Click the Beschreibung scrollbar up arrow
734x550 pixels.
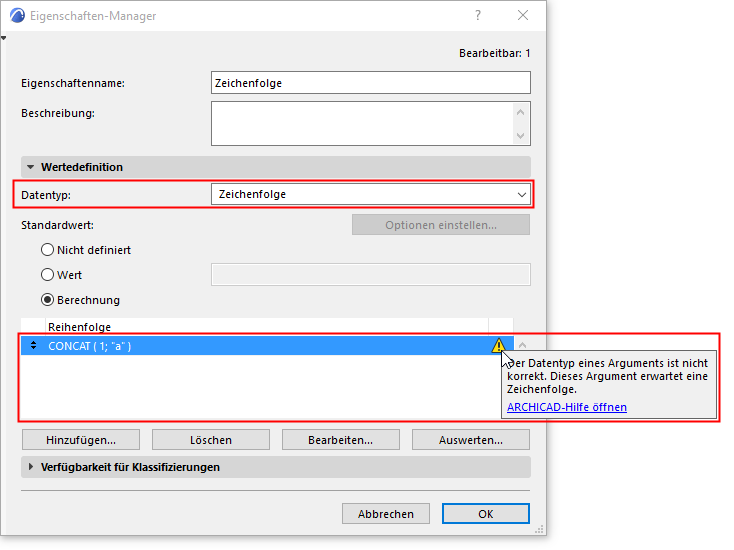pyautogui.click(x=521, y=112)
